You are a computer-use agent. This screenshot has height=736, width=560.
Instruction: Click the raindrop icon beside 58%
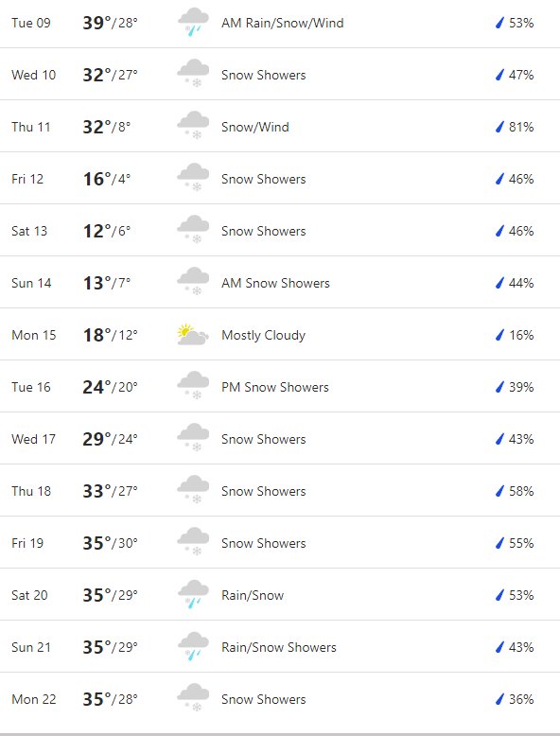499,491
